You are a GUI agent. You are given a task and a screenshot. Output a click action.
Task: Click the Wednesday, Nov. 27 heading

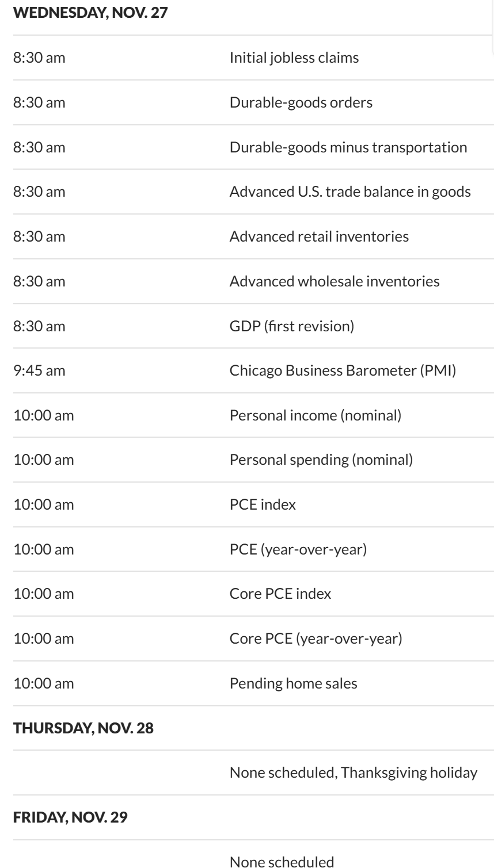[90, 13]
